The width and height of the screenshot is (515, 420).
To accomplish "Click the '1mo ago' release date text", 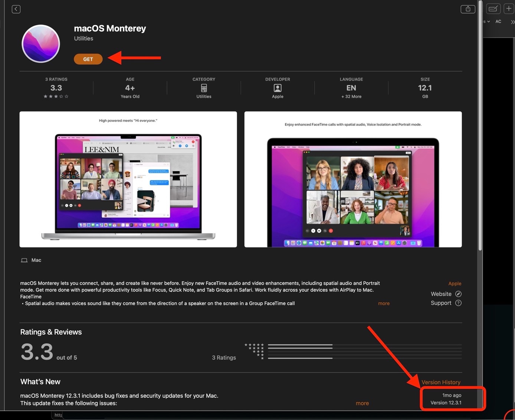I will pyautogui.click(x=452, y=396).
